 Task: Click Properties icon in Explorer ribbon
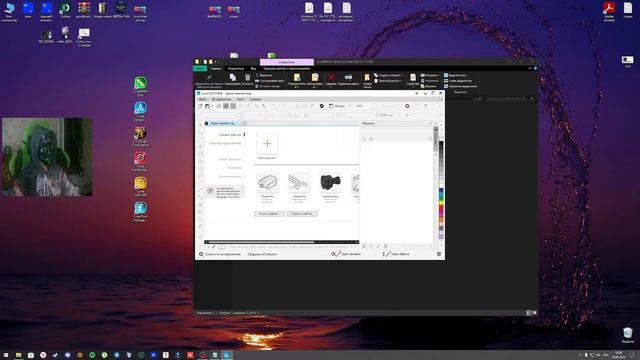[413, 77]
